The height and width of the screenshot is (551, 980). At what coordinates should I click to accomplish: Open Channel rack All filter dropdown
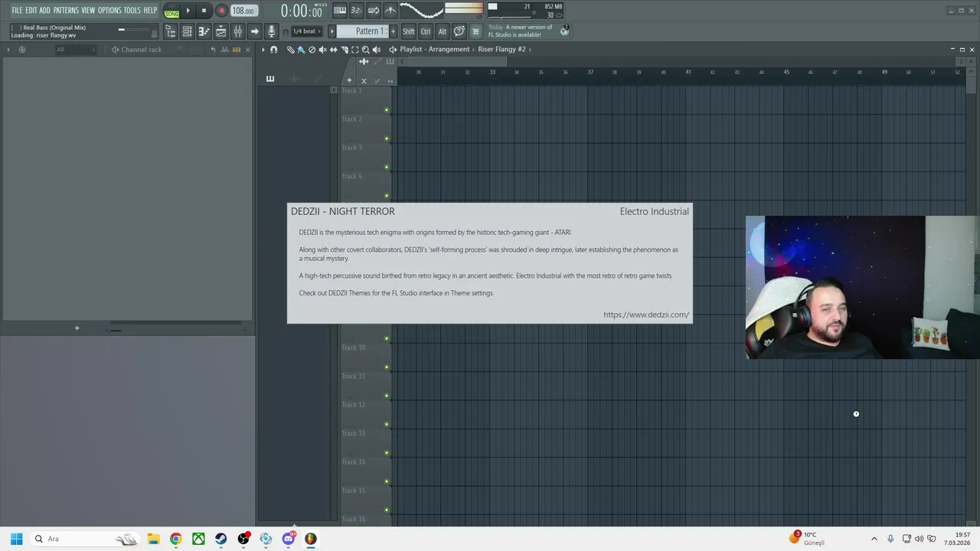pyautogui.click(x=76, y=49)
